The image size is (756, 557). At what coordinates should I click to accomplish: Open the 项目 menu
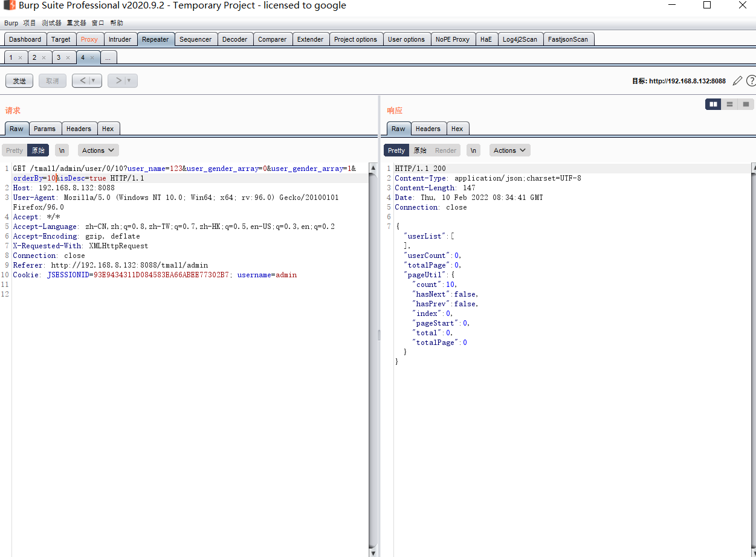point(30,23)
